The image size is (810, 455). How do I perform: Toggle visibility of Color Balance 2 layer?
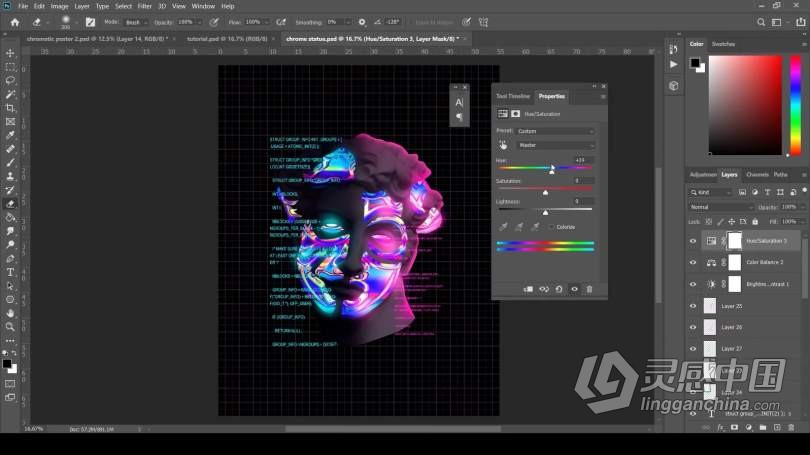tap(693, 262)
